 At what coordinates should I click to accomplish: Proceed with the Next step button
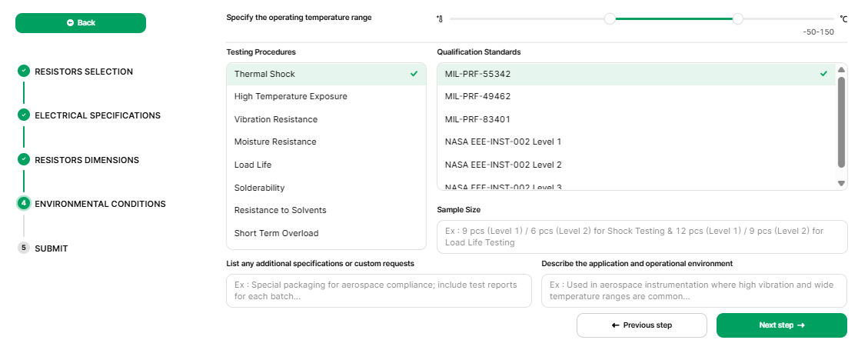pos(781,325)
